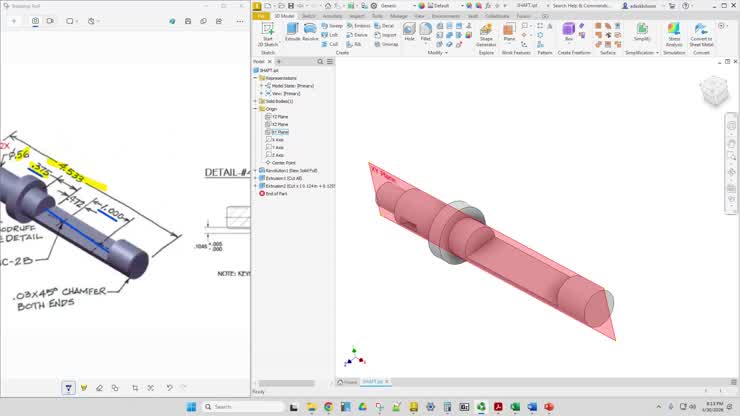Launch the Simplify tool
Image resolution: width=740 pixels, height=416 pixels.
[642, 32]
